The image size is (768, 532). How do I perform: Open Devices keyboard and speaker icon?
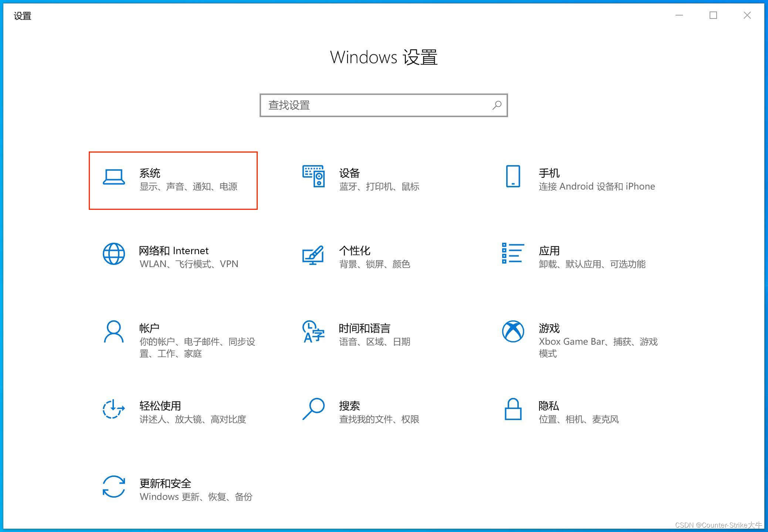(x=314, y=176)
